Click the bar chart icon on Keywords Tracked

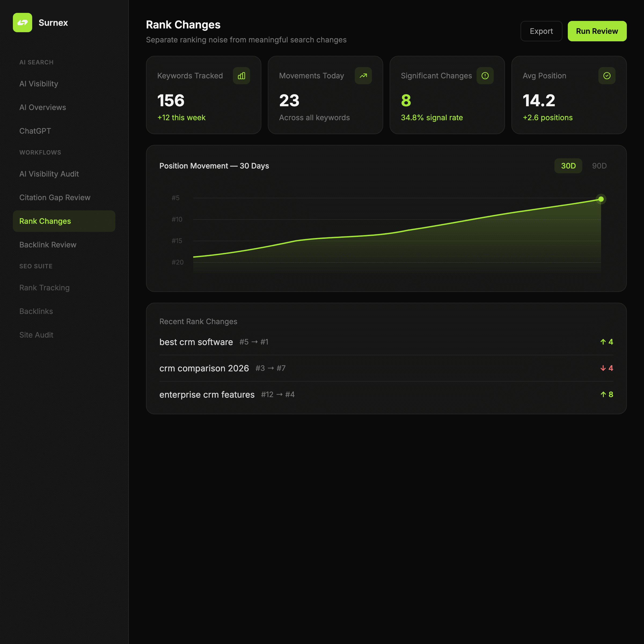coord(241,76)
